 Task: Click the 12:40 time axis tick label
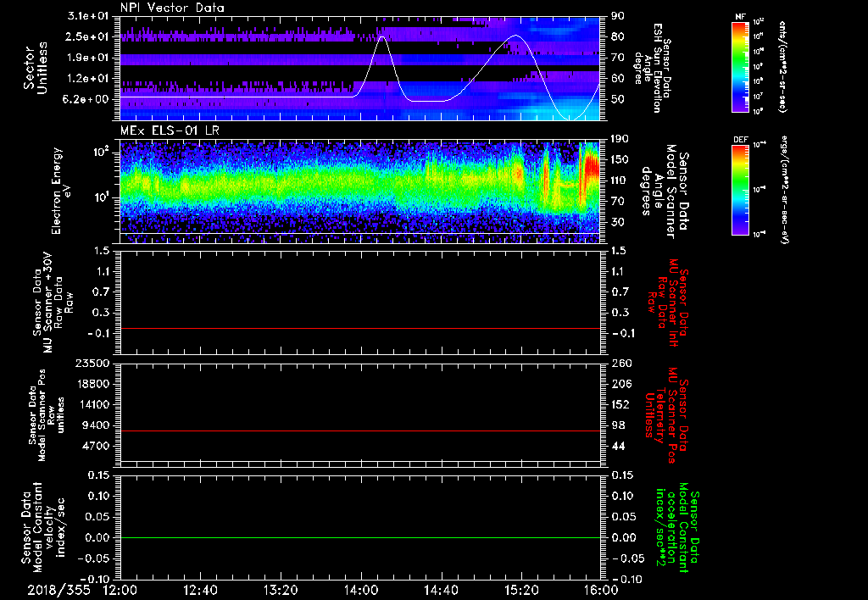[201, 590]
